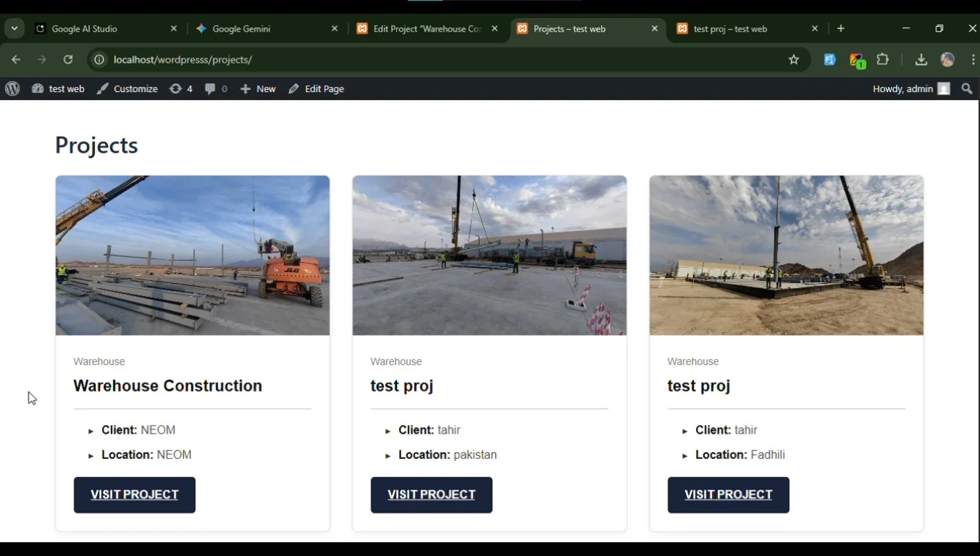Open the WordPress logo menu
Image resolution: width=980 pixels, height=556 pixels.
click(x=12, y=89)
